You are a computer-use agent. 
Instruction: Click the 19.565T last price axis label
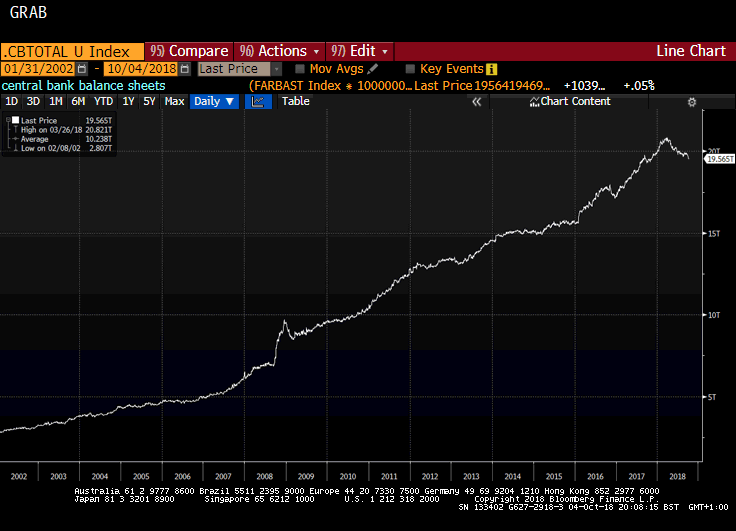coord(720,159)
